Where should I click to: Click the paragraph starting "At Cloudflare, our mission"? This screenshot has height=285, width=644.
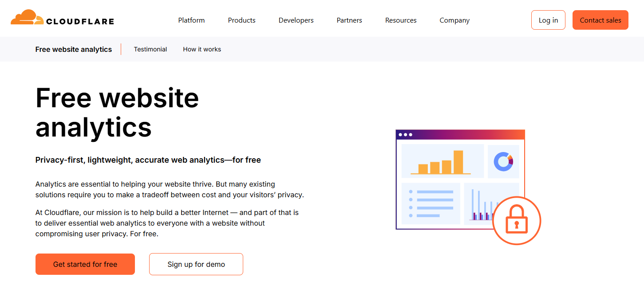click(167, 223)
